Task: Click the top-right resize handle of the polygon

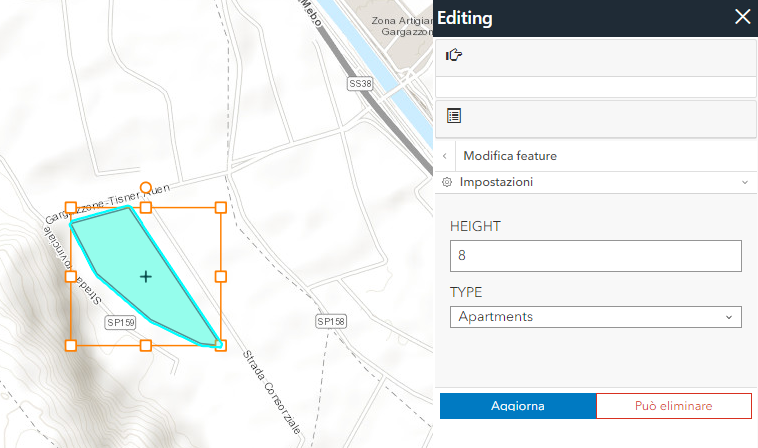Action: click(x=220, y=208)
